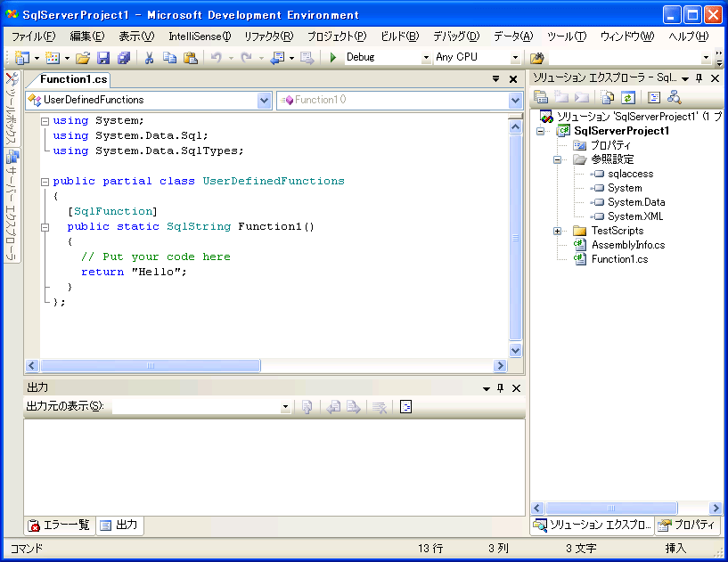Click the Clear All icon in Output toolbar
The image size is (728, 562).
point(380,407)
